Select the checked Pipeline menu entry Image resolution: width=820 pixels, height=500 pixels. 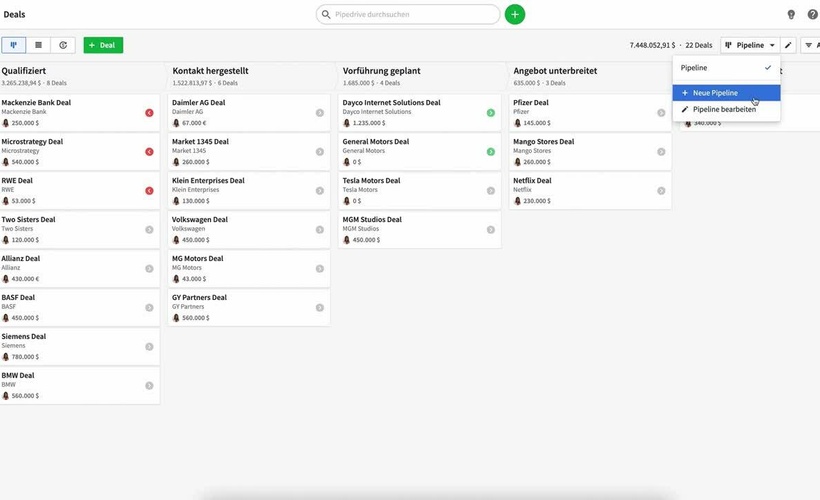pyautogui.click(x=726, y=68)
